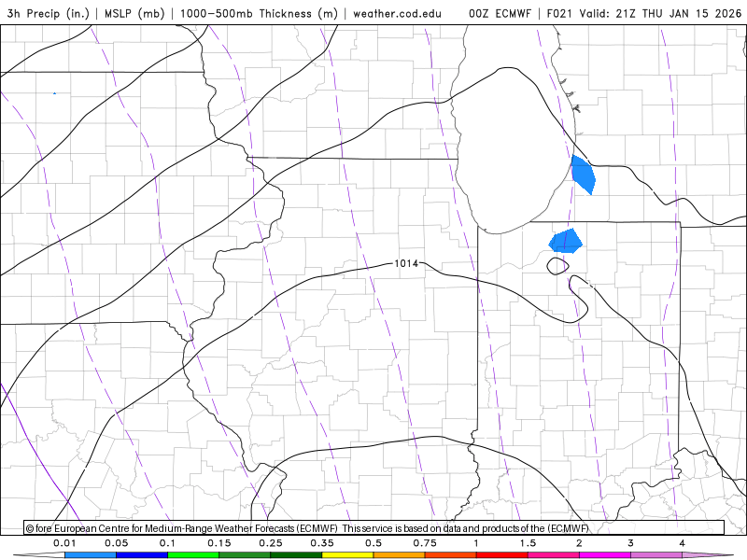Select the yellow 0.35 legend swatch
Screen dimensions: 747x560
pyautogui.click(x=347, y=555)
